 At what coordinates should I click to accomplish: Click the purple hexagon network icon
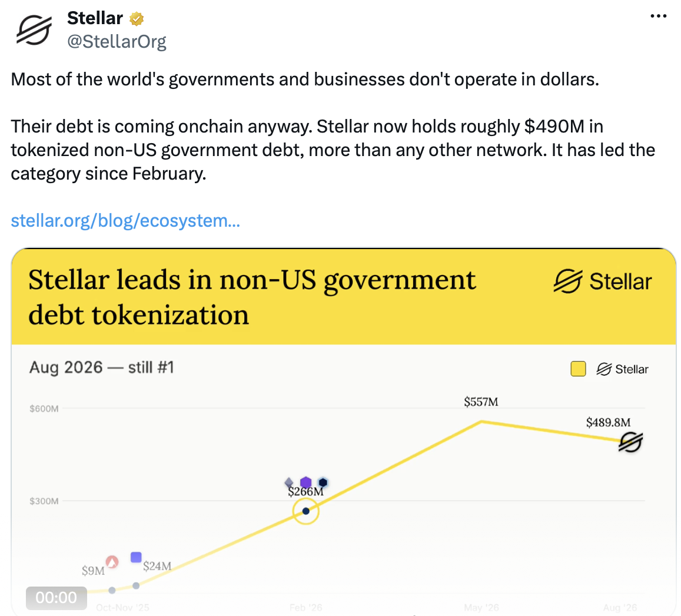pos(305,482)
